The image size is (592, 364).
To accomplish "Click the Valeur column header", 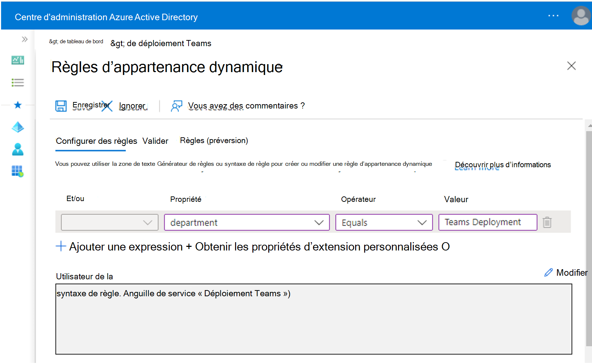I will coord(456,199).
